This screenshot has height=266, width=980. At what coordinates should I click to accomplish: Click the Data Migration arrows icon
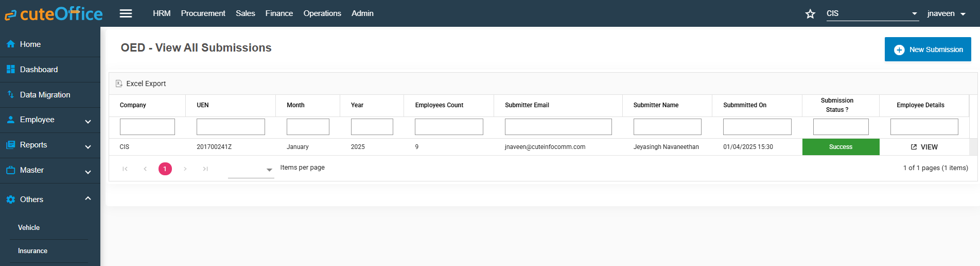pyautogui.click(x=10, y=95)
